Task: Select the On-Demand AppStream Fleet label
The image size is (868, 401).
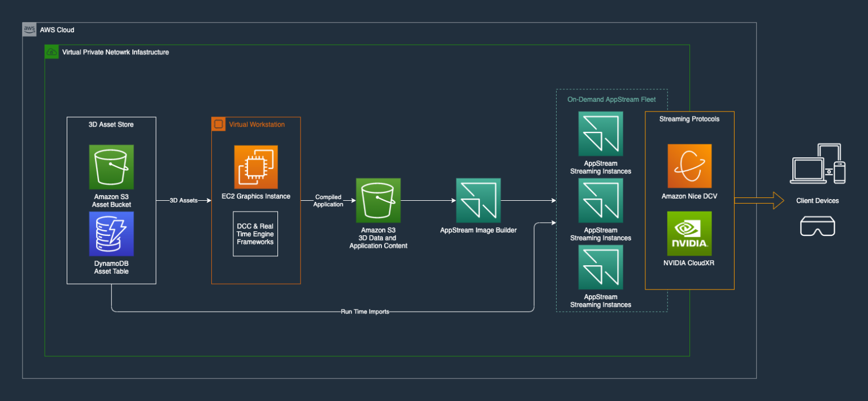Action: click(x=611, y=99)
